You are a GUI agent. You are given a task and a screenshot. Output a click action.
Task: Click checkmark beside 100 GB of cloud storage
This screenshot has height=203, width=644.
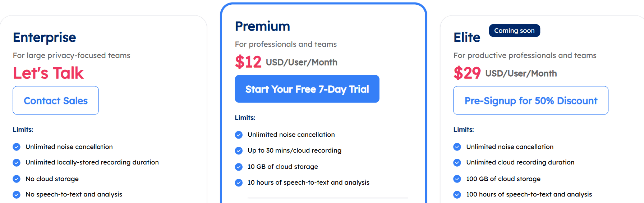(x=457, y=179)
